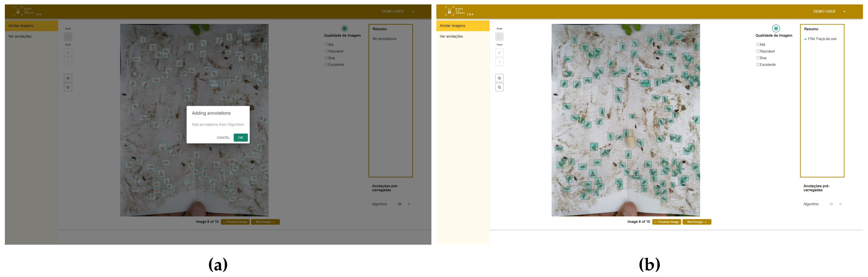Select Anotar imagens sidebar item in right screenshot
The width and height of the screenshot is (868, 277).
click(452, 26)
